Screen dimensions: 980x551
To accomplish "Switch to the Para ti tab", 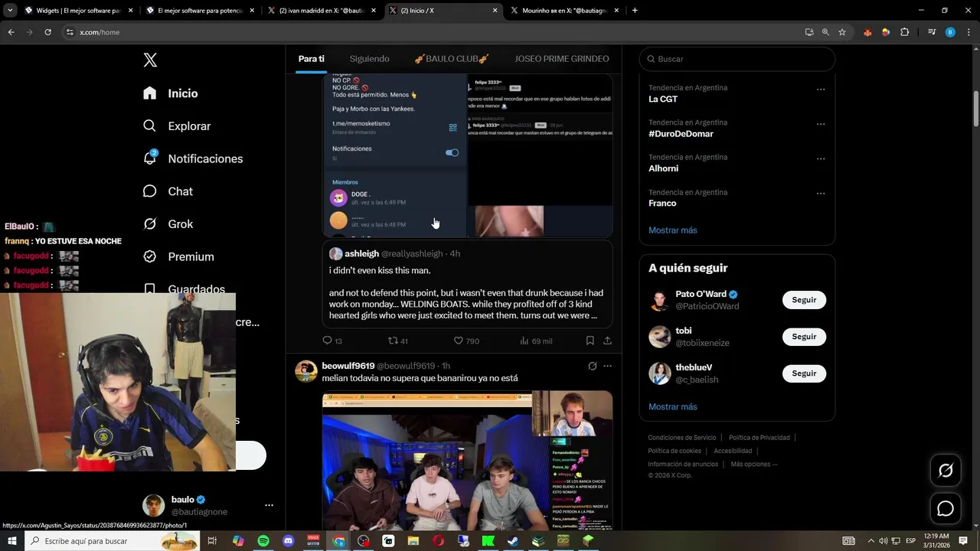I will click(312, 59).
